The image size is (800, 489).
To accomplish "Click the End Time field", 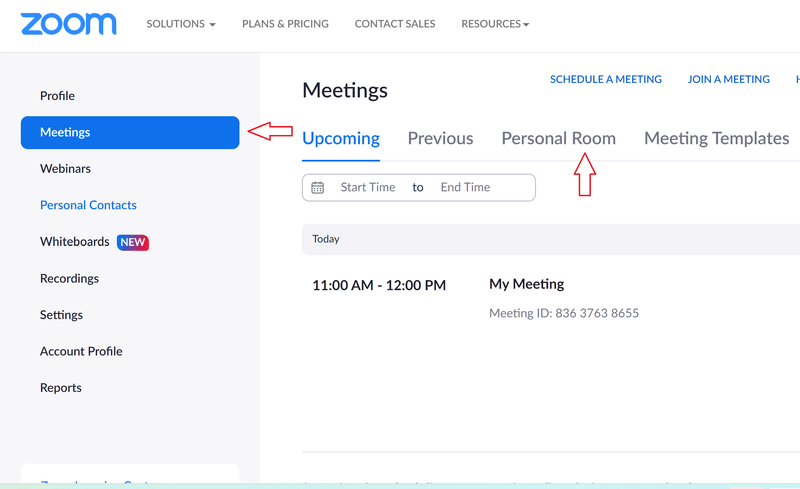I will 465,187.
